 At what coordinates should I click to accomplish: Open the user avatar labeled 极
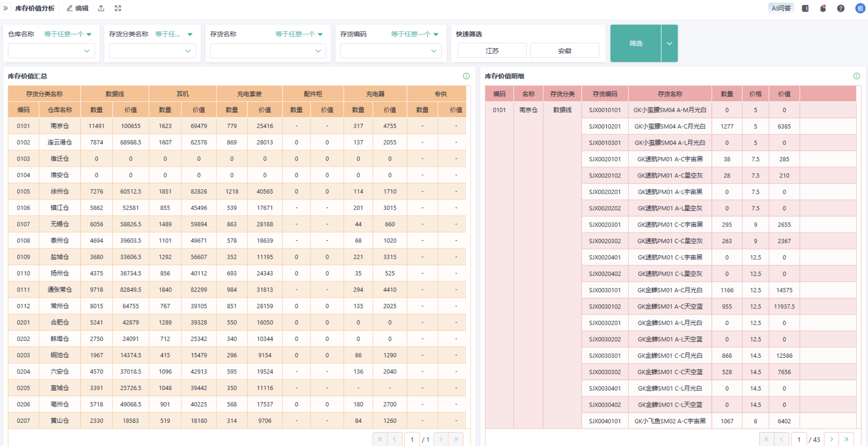pyautogui.click(x=860, y=8)
